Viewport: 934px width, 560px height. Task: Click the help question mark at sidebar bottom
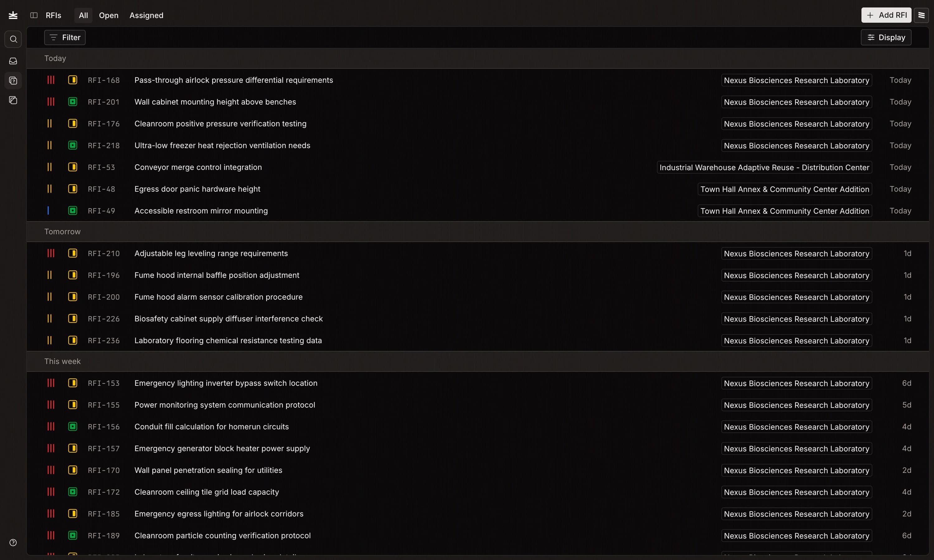coord(13,542)
